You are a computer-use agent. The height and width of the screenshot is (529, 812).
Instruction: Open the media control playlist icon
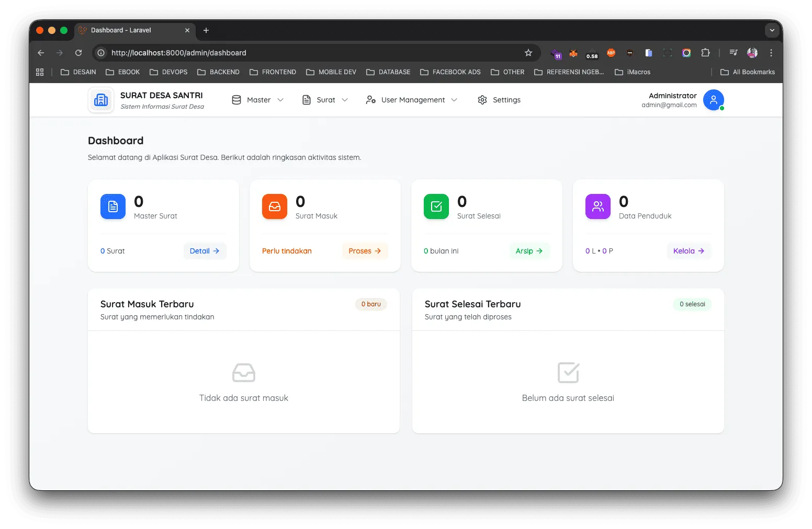tap(734, 53)
